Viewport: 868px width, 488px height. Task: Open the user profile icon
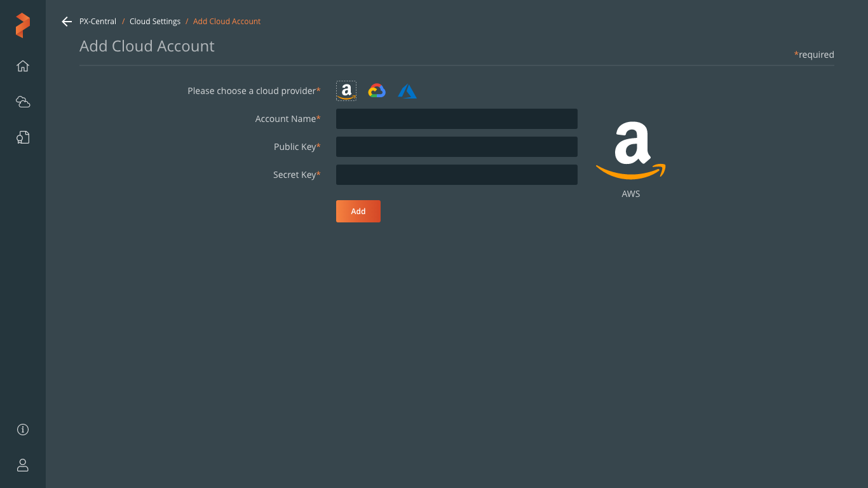(x=23, y=465)
